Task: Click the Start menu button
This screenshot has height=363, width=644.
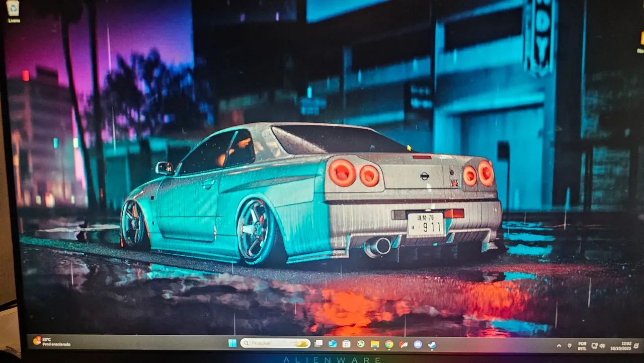Action: [232, 344]
